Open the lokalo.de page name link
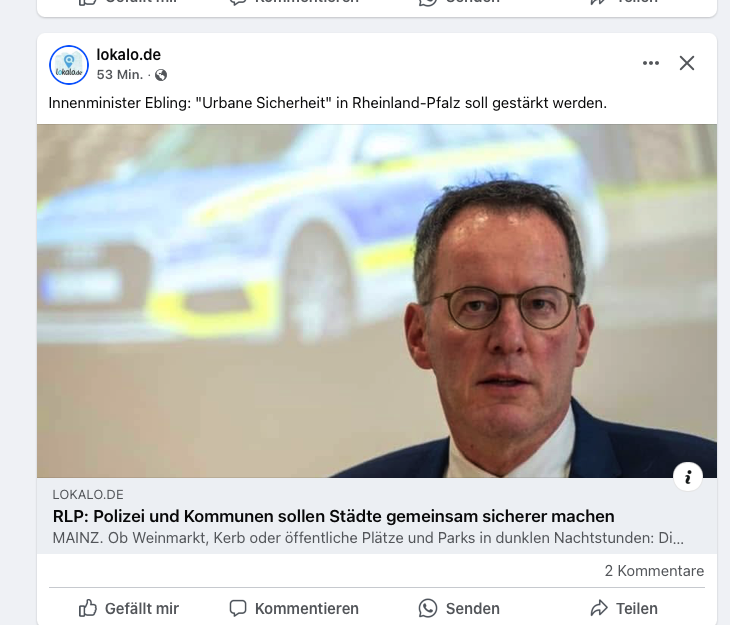This screenshot has width=730, height=625. (128, 55)
